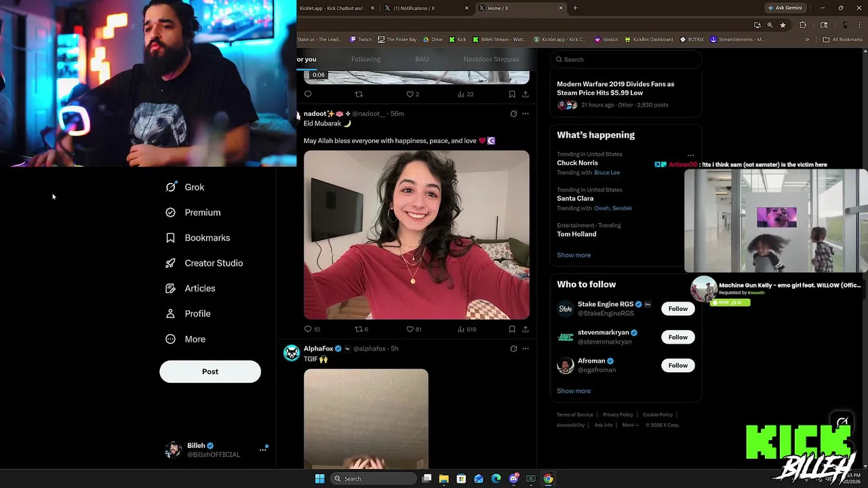Viewport: 868px width, 488px height.
Task: Open nadoot's selfie photo
Action: tap(416, 235)
